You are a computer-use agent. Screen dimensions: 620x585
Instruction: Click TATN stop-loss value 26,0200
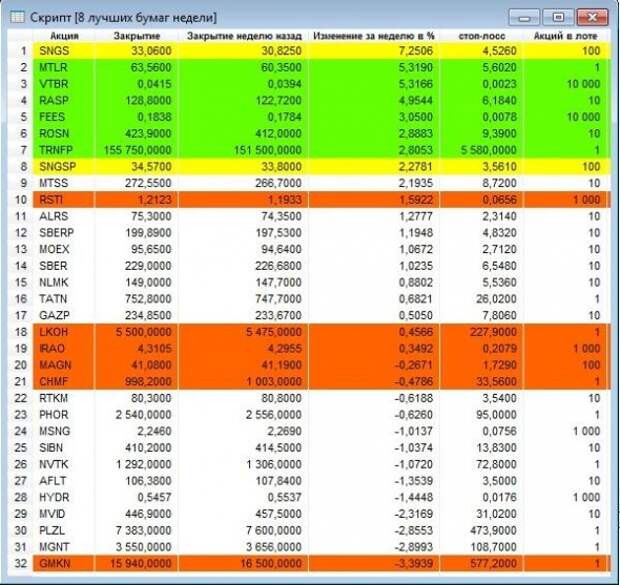point(496,299)
